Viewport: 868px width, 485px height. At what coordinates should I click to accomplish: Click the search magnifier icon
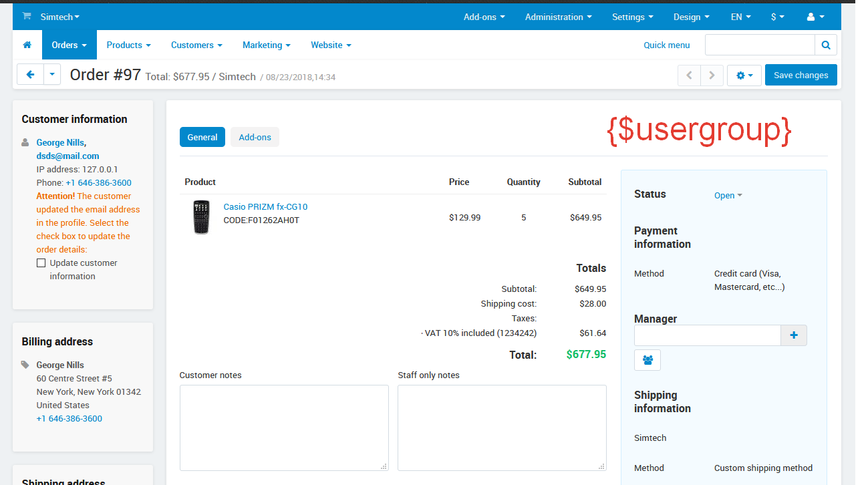coord(826,45)
